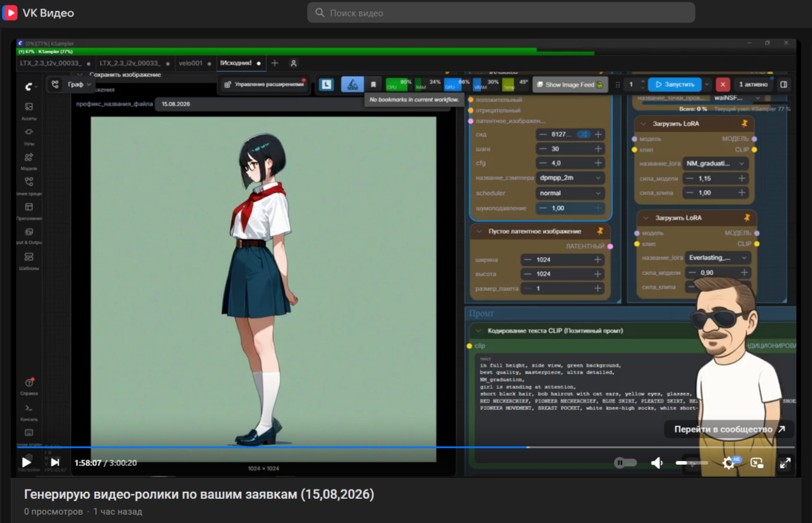Play the video
The image size is (812, 523).
pyautogui.click(x=26, y=462)
